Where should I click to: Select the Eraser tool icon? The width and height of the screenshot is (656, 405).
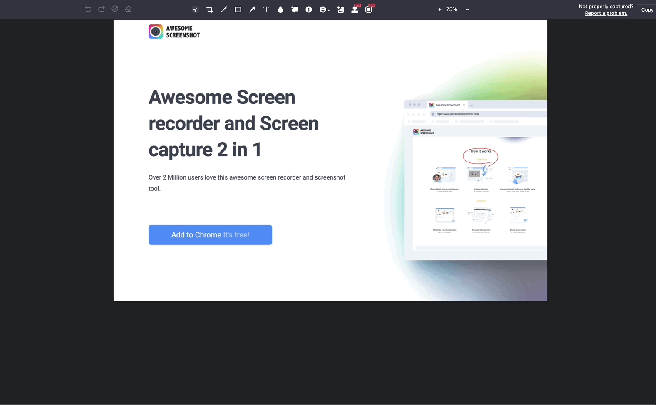click(x=128, y=9)
